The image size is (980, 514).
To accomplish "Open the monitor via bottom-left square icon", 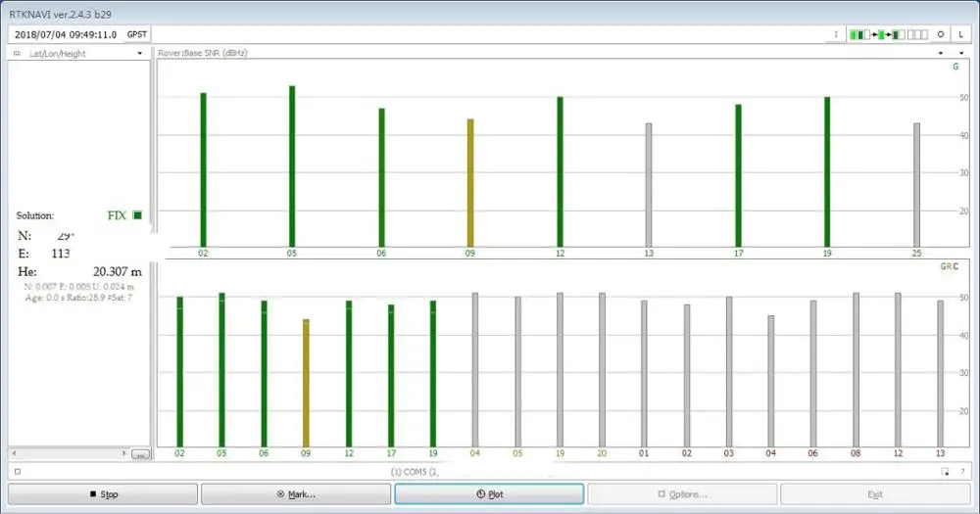I will [18, 472].
